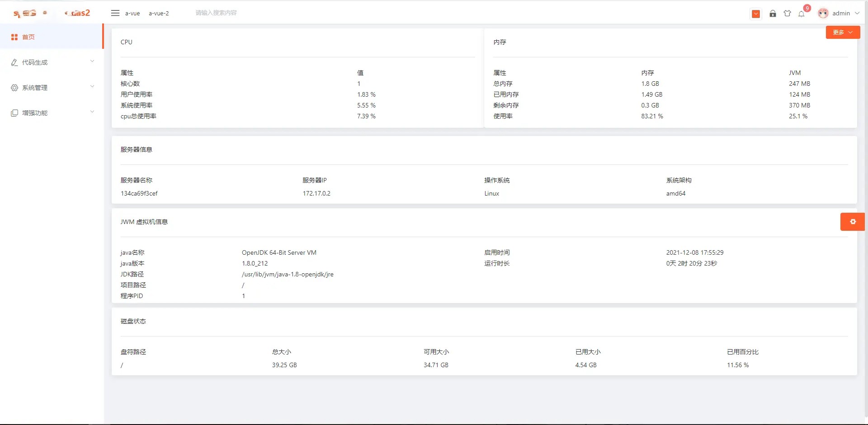This screenshot has width=868, height=425.
Task: Expand the 代码生成 sidebar menu
Action: click(x=52, y=62)
